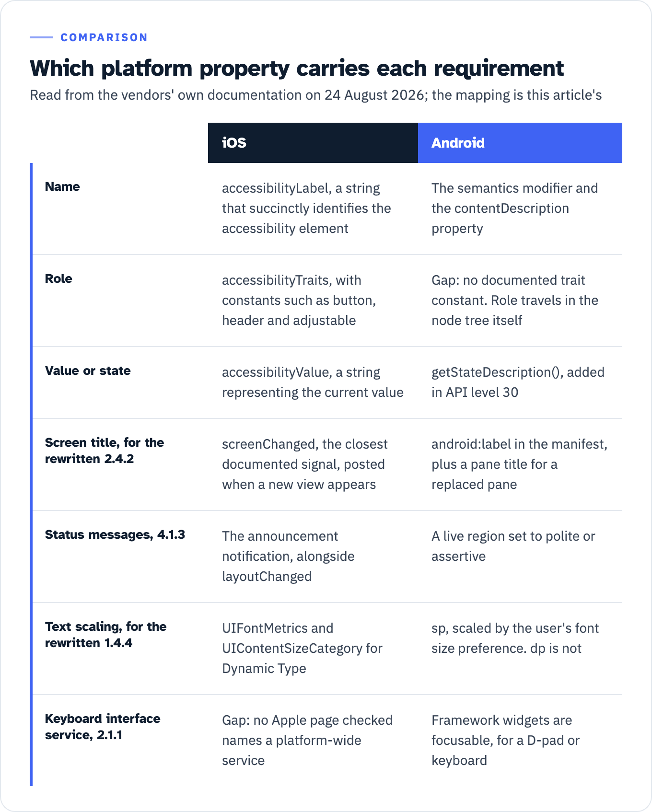This screenshot has width=652, height=812.
Task: Select the screenChanged iOS cell
Action: click(304, 464)
